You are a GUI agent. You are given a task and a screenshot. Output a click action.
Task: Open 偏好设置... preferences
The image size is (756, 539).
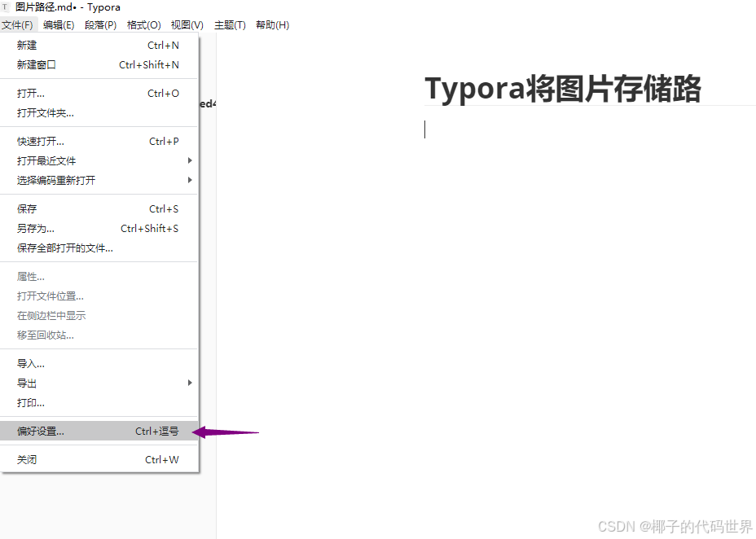[x=99, y=431]
